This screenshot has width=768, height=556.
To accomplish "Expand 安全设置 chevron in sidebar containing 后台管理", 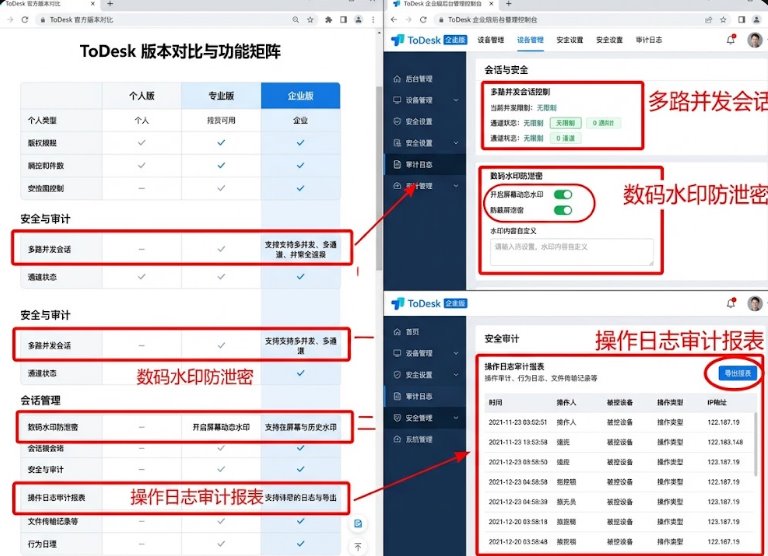I will 456,143.
